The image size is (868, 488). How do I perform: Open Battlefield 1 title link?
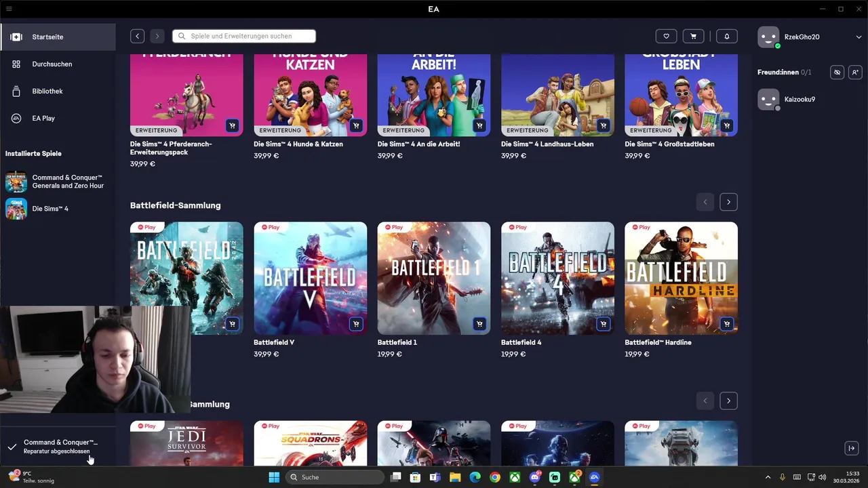point(397,342)
